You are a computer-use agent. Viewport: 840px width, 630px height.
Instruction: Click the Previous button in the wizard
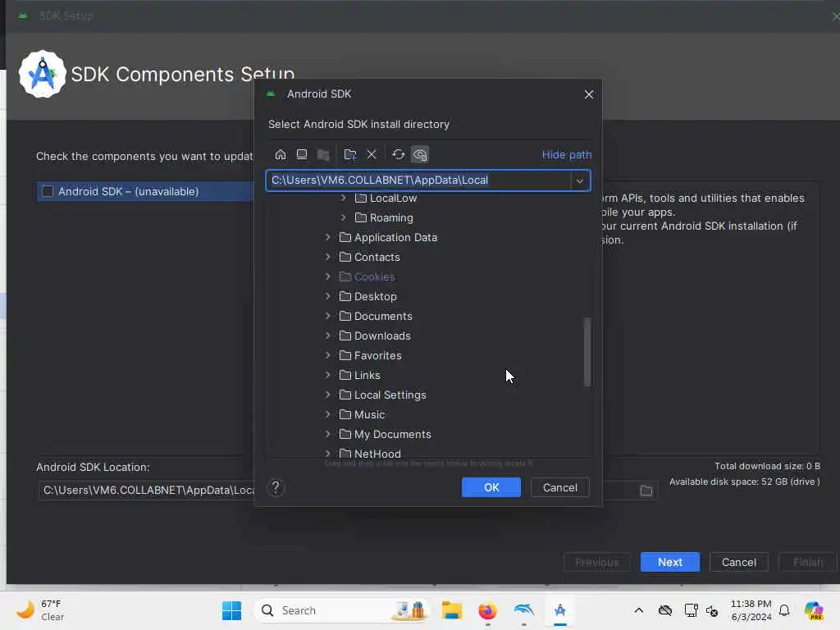pos(597,562)
